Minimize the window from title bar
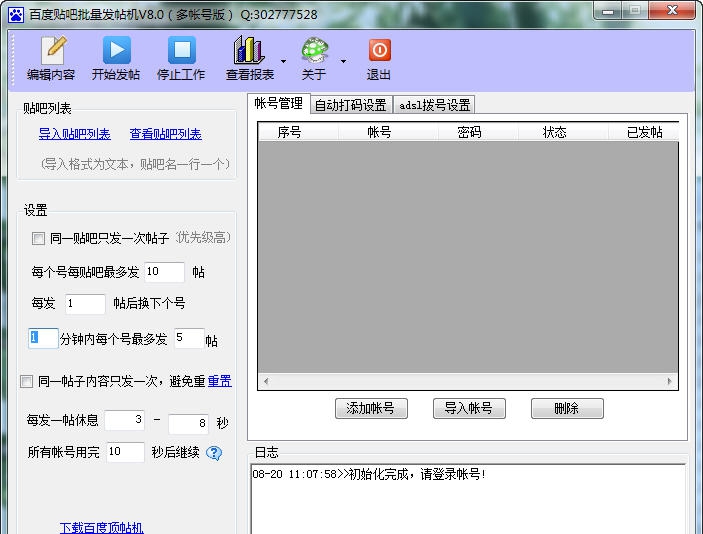Image resolution: width=703 pixels, height=534 pixels. 608,11
